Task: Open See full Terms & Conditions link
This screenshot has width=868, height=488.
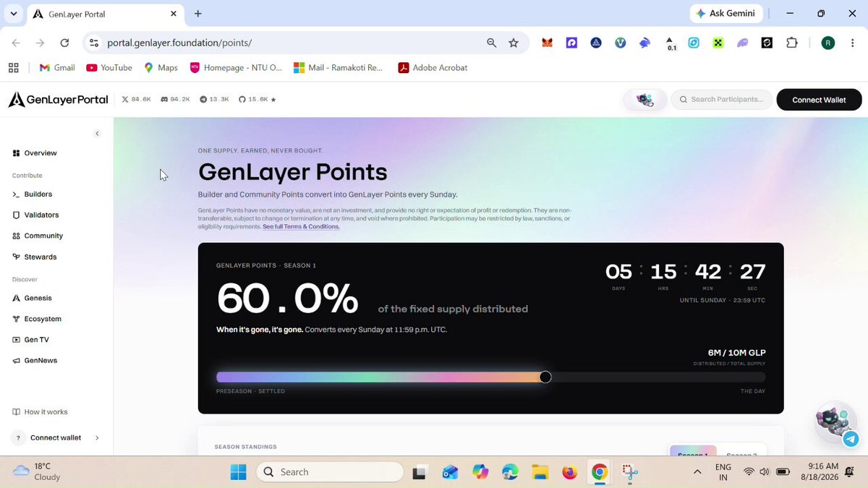Action: tap(301, 227)
